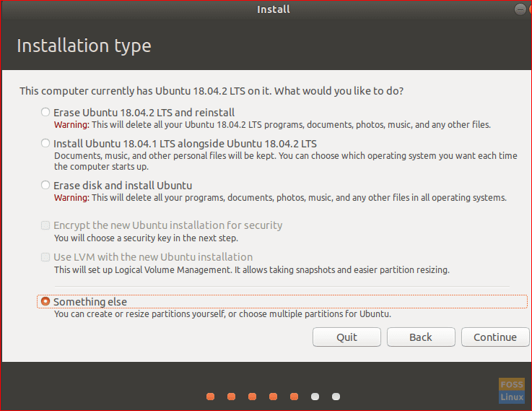Click the warning about all operating systems
Viewport: 532px width, 411px height.
click(x=280, y=197)
